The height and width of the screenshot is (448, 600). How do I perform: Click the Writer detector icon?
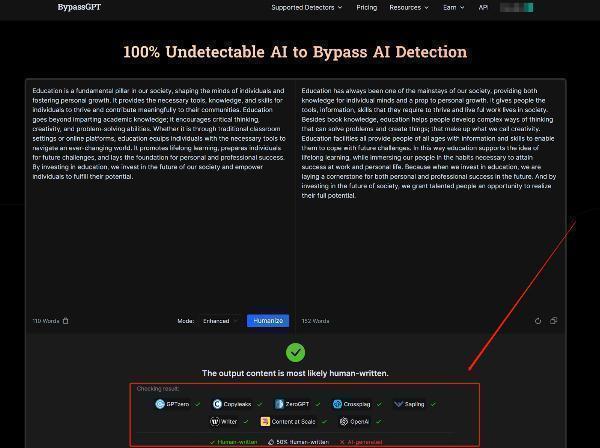tap(215, 422)
